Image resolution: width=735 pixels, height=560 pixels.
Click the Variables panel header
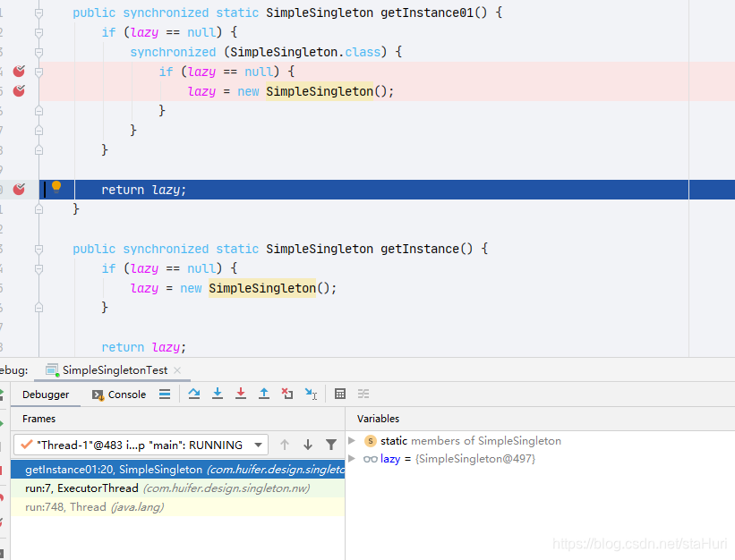tap(379, 419)
